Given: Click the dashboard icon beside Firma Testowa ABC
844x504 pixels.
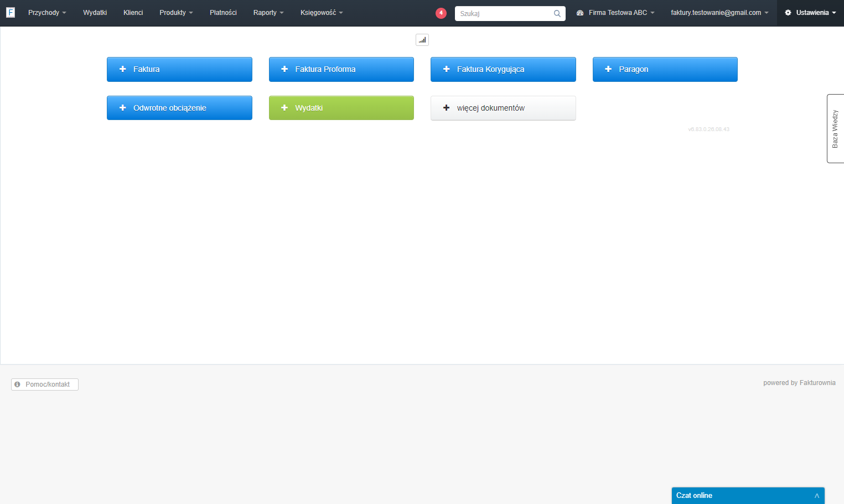Looking at the screenshot, I should tap(580, 13).
